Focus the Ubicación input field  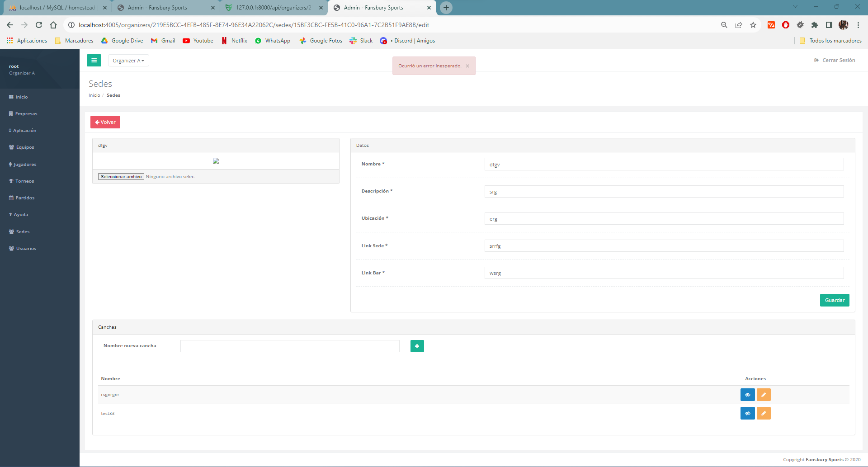click(664, 218)
